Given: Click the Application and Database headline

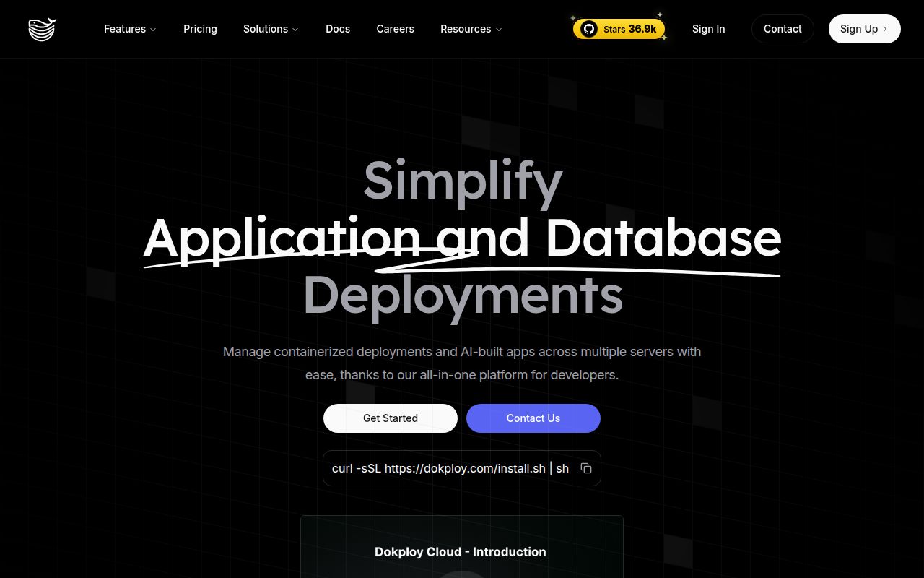Looking at the screenshot, I should point(462,238).
